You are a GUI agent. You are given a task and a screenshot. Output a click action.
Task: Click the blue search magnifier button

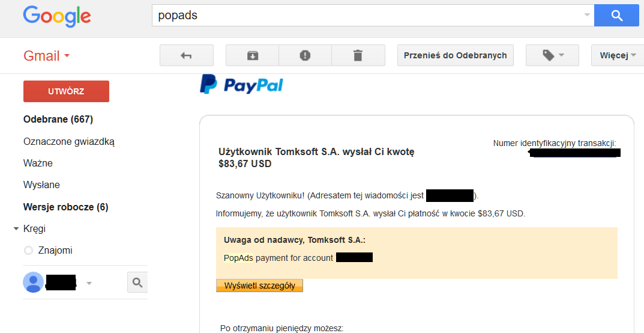click(616, 16)
